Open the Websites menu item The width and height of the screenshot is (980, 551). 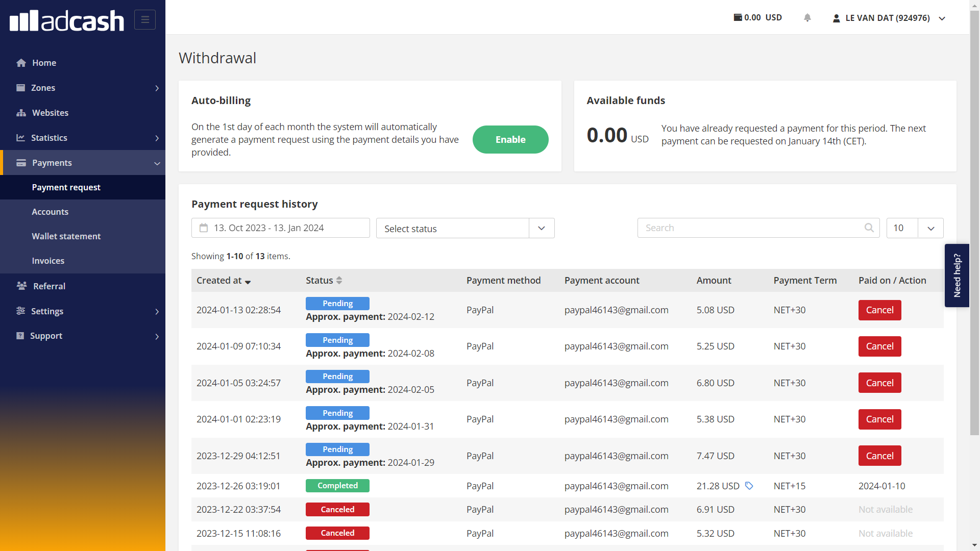(x=83, y=113)
